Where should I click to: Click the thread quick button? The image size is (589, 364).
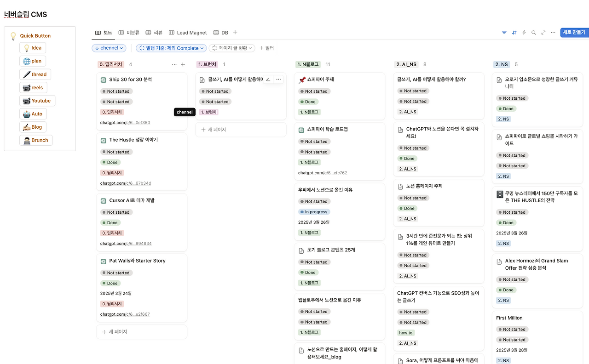click(x=35, y=74)
